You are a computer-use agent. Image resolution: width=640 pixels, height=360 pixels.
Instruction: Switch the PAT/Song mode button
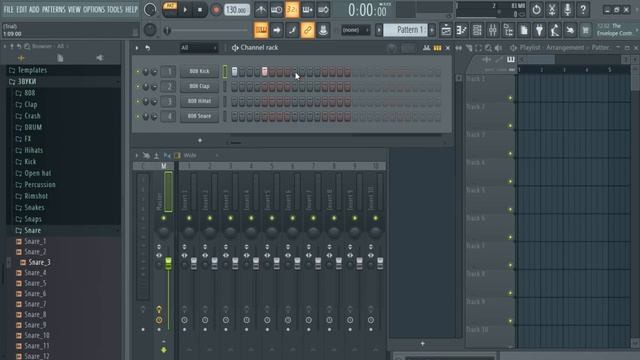[x=170, y=9]
